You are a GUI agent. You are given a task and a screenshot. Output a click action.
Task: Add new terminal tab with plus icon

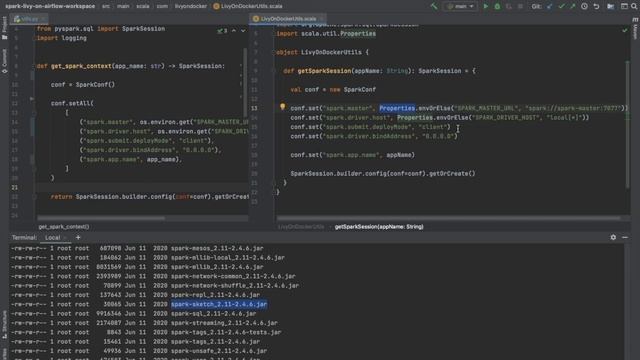pos(78,237)
